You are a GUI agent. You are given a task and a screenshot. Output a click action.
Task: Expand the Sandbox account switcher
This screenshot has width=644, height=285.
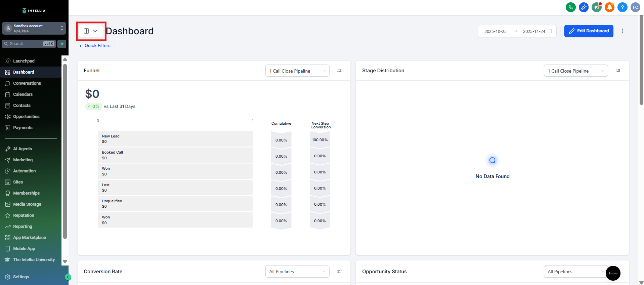click(34, 28)
